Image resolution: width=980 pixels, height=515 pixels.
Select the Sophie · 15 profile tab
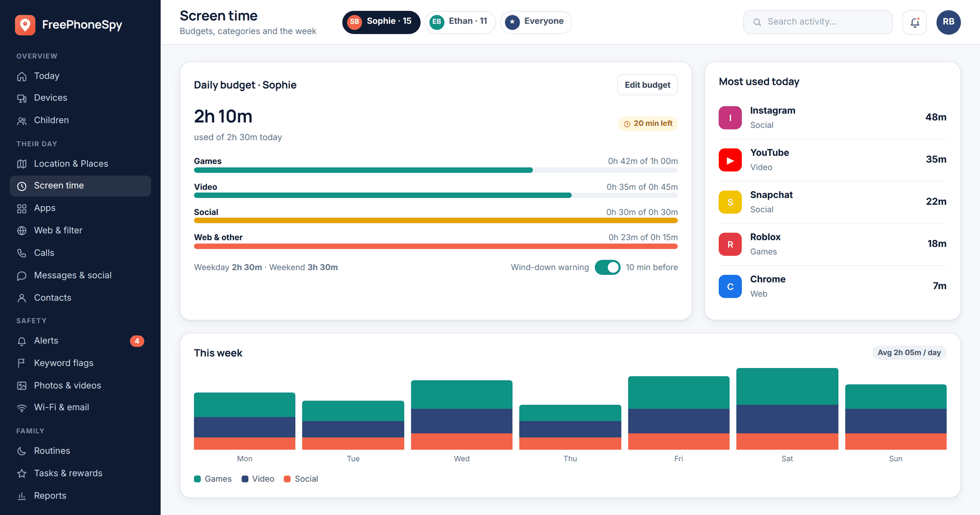coord(381,22)
